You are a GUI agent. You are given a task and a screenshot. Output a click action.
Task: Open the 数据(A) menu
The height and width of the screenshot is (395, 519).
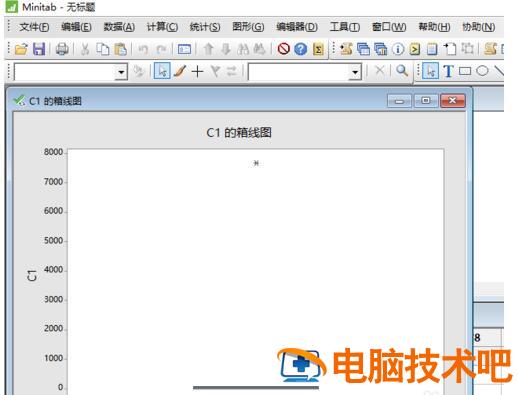click(x=119, y=27)
